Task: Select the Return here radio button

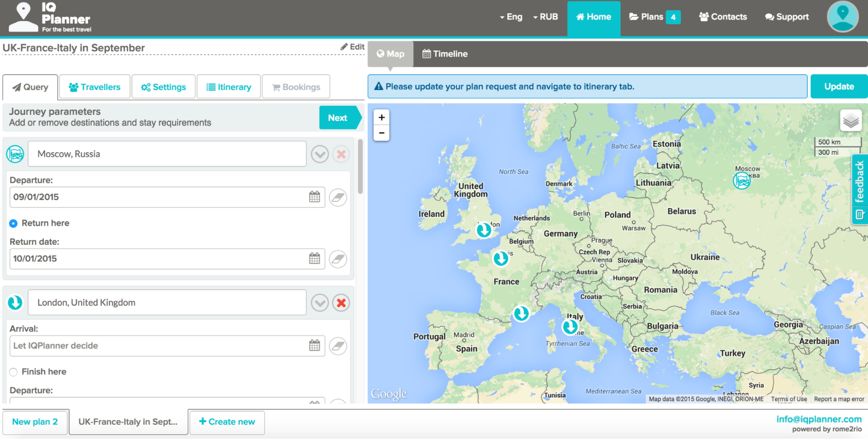Action: [14, 223]
